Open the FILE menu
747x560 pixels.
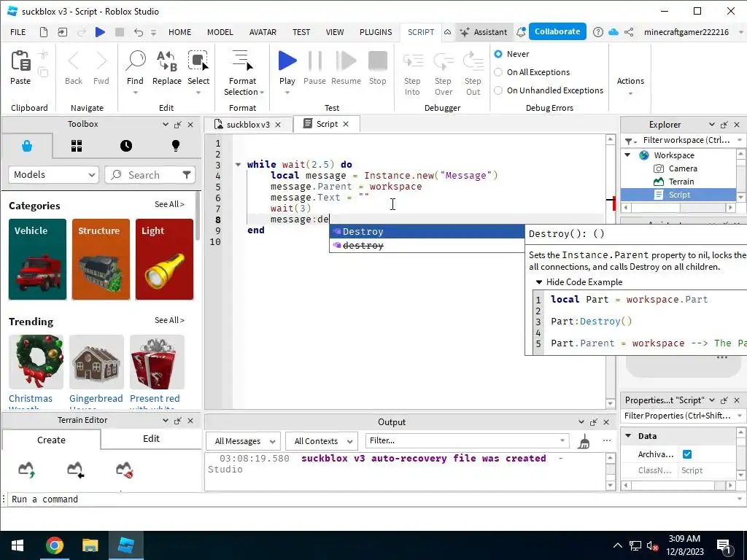[18, 32]
